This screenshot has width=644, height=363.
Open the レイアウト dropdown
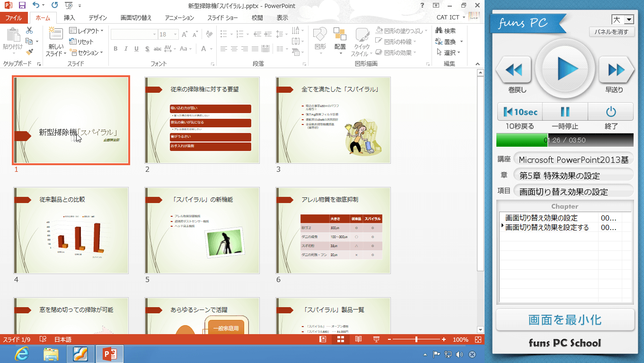pos(85,30)
